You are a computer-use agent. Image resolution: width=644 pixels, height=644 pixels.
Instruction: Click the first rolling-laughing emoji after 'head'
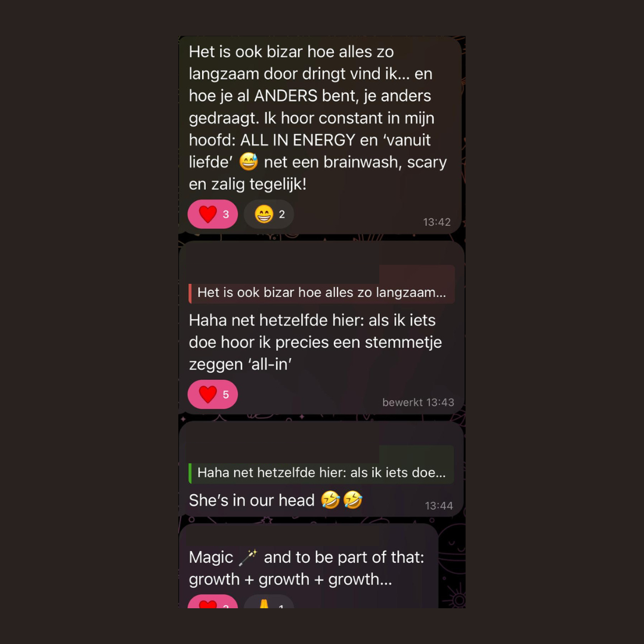pos(330,500)
